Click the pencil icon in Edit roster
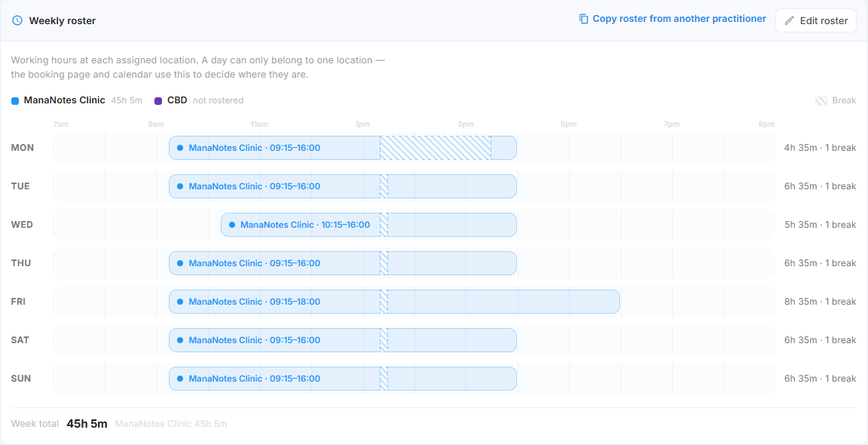This screenshot has width=868, height=445. pos(790,20)
